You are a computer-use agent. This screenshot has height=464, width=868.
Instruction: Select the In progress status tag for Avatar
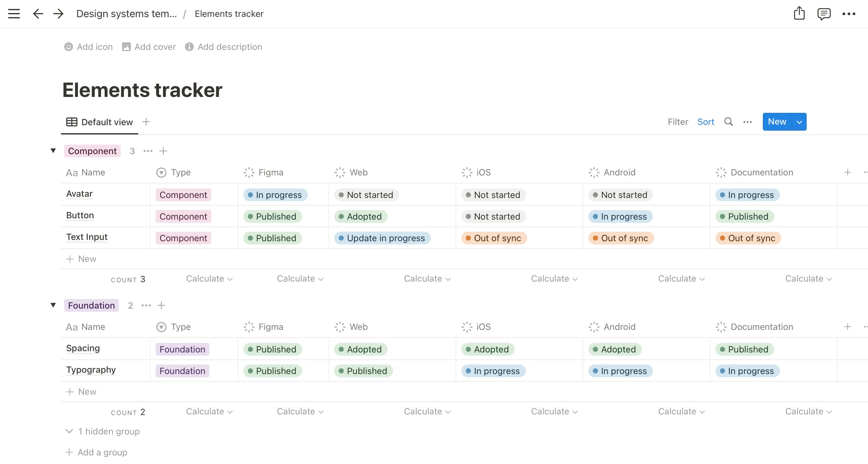click(275, 195)
